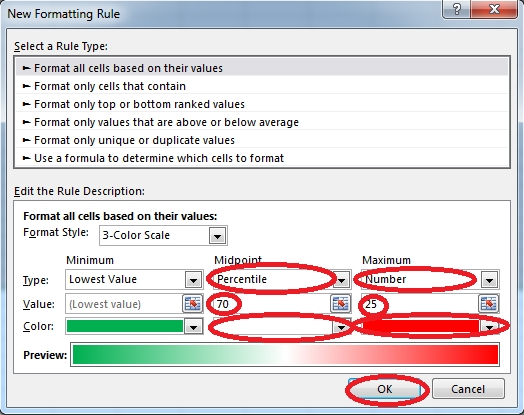Open the help question mark button
524x415 pixels.
point(456,9)
